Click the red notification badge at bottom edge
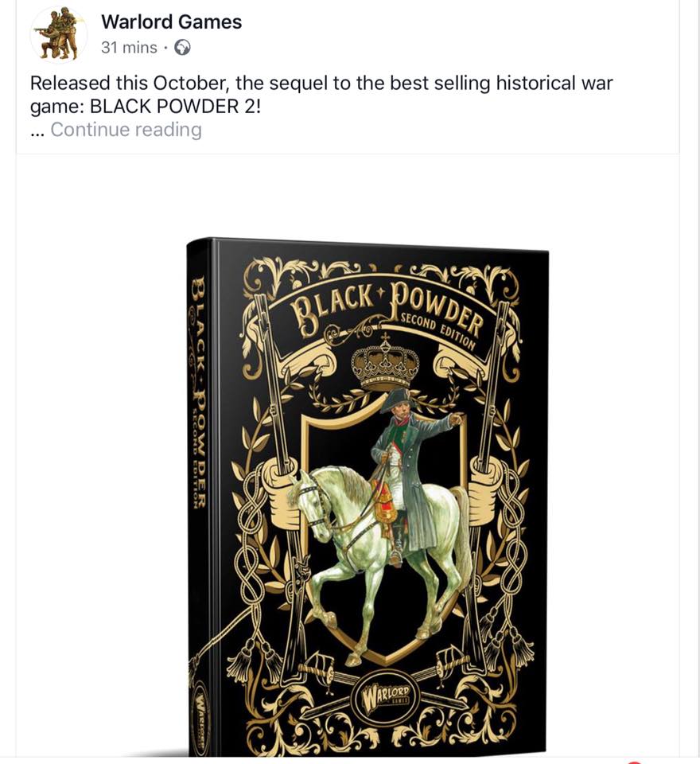Viewport: 700px width, 764px height. pos(633,762)
